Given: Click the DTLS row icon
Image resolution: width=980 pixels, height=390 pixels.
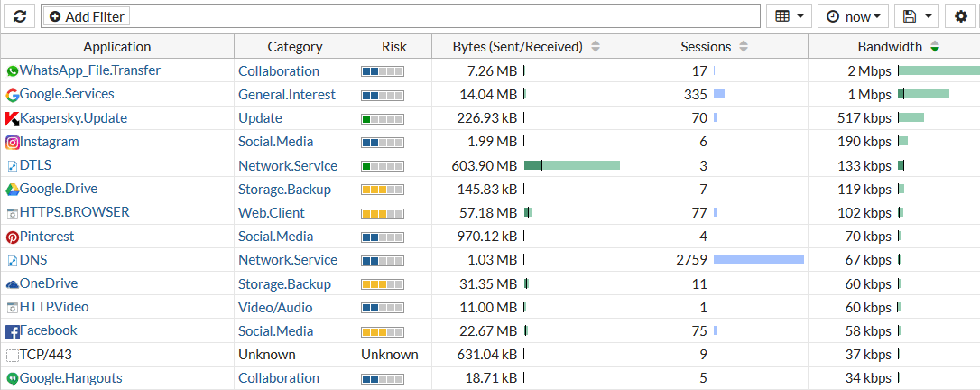Looking at the screenshot, I should [13, 166].
